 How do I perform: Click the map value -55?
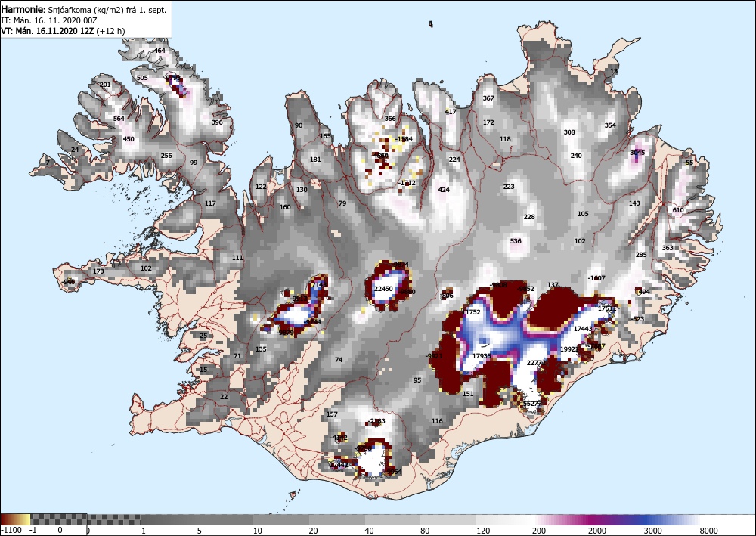(689, 163)
